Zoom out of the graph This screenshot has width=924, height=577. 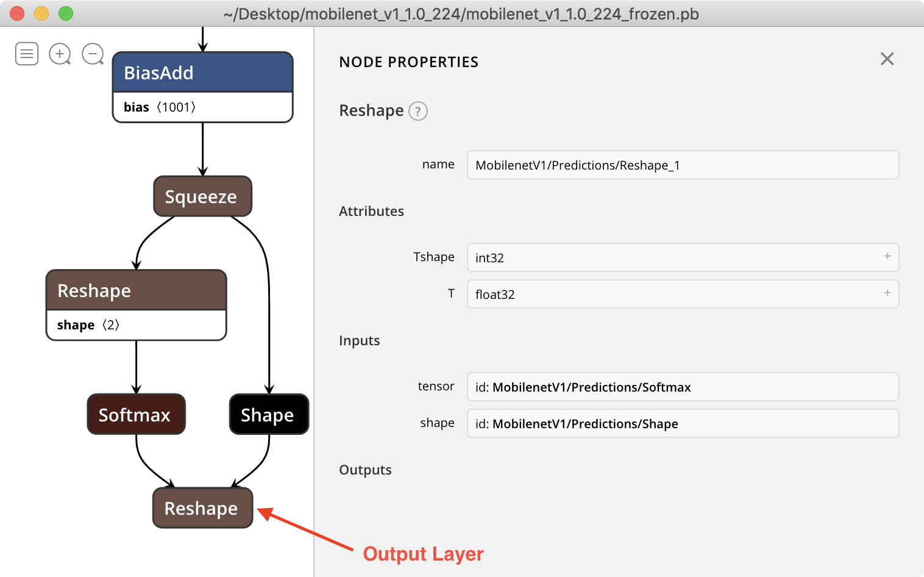click(x=93, y=54)
